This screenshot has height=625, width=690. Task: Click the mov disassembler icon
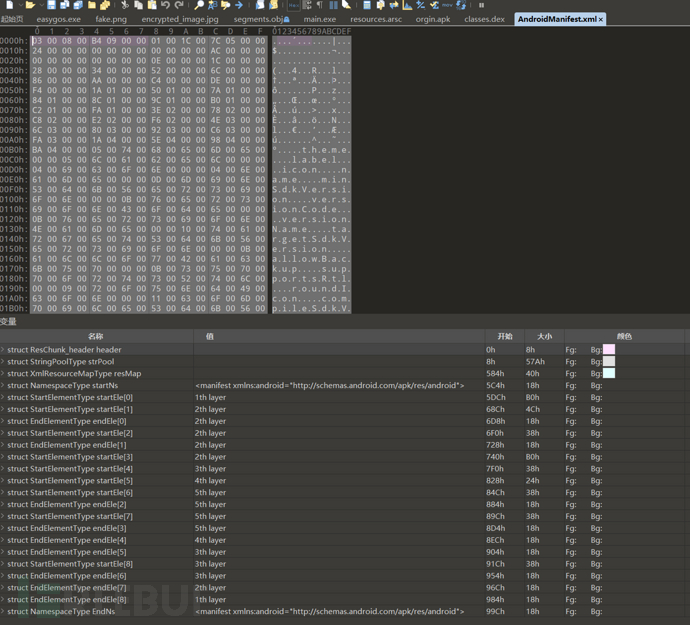447,5
